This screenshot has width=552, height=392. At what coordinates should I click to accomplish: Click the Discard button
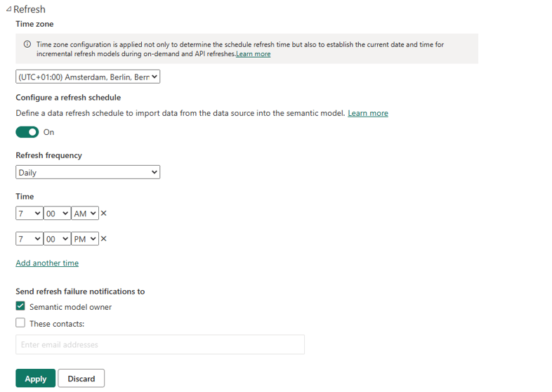point(81,378)
